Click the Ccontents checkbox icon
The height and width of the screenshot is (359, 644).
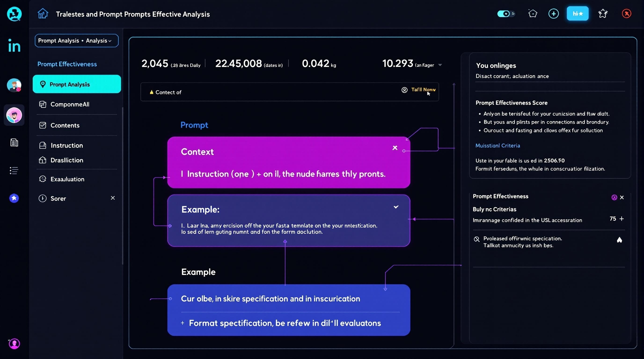coord(43,125)
